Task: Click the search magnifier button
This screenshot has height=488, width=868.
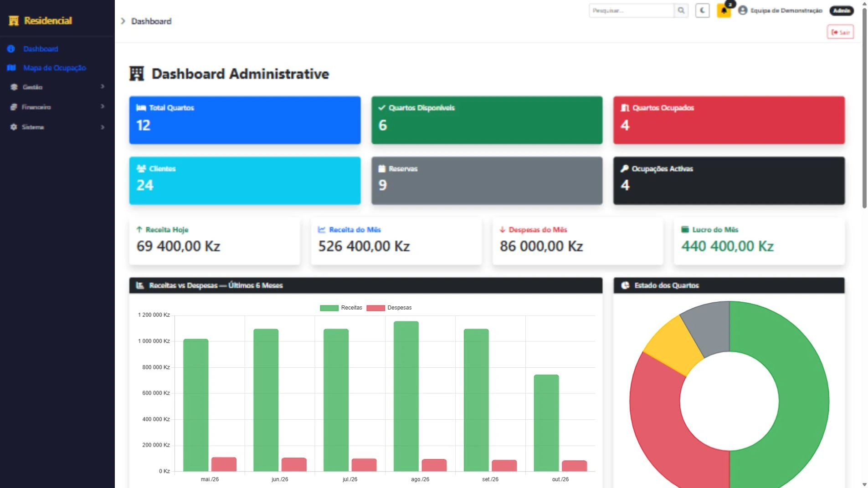Action: (x=681, y=10)
